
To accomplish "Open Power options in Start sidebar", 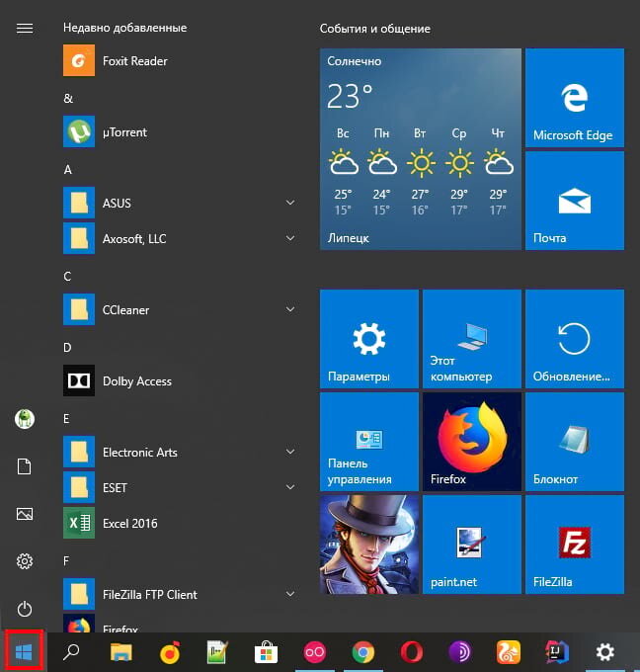I will 25,609.
